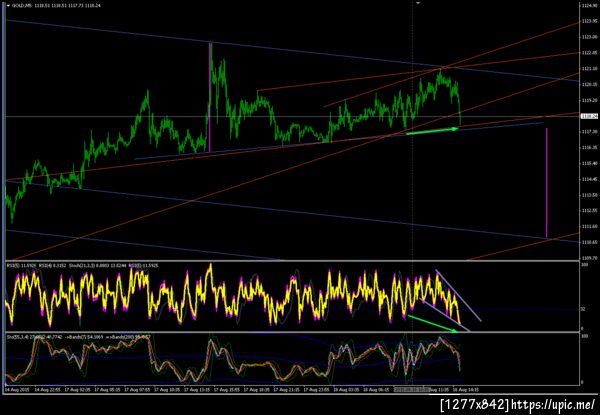
Task: Click the 1123.00 price scale value
Action: (x=591, y=37)
